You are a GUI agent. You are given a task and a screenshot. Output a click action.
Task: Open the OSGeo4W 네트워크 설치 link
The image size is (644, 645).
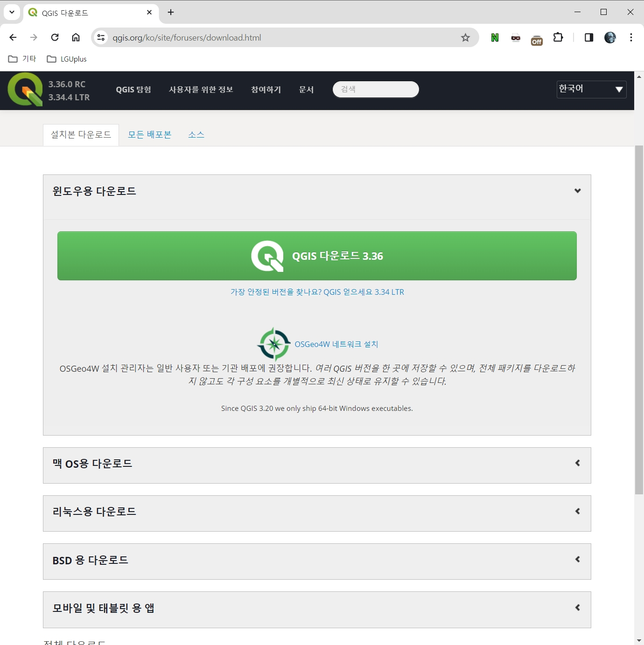(x=336, y=344)
